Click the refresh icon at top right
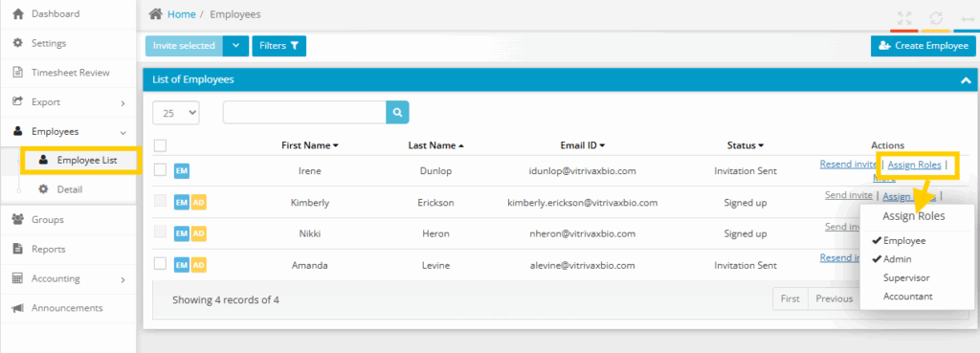 tap(936, 18)
